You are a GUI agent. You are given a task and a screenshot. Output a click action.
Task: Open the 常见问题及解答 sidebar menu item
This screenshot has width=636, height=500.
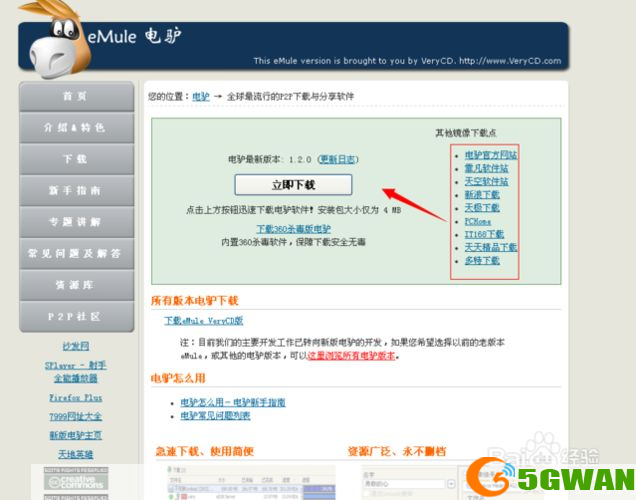pos(76,253)
